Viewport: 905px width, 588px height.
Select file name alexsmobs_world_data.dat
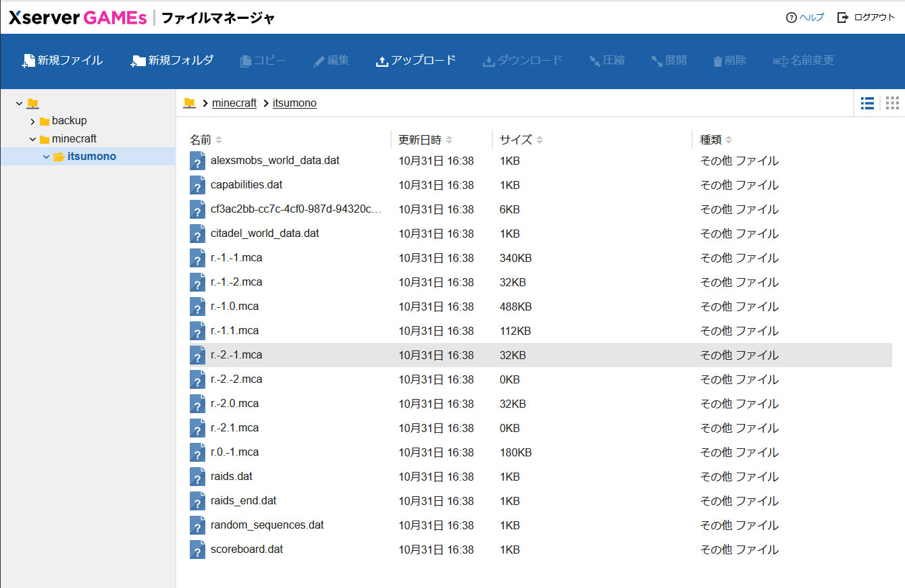275,161
